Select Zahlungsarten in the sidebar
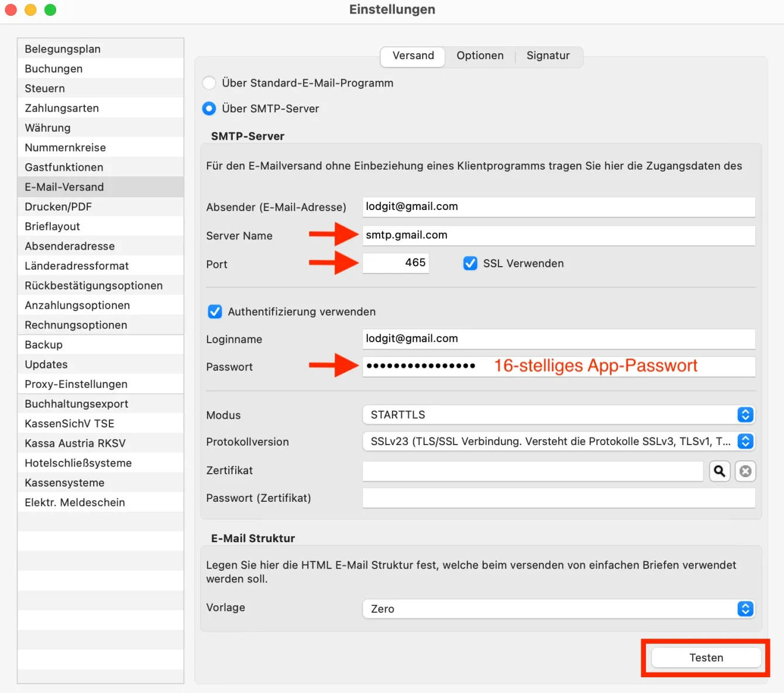This screenshot has height=693, width=784. pyautogui.click(x=101, y=108)
